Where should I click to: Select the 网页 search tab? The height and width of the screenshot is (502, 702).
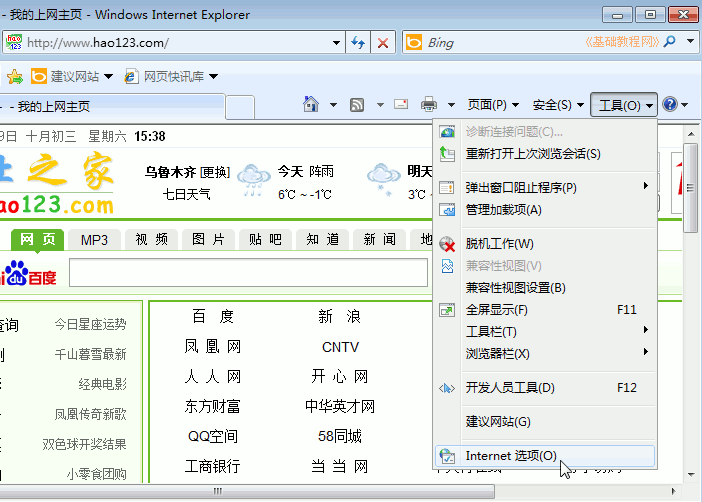(x=38, y=240)
